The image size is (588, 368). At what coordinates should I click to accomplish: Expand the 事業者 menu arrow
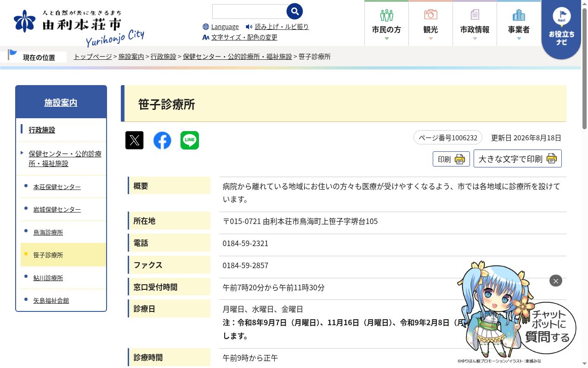(x=519, y=39)
